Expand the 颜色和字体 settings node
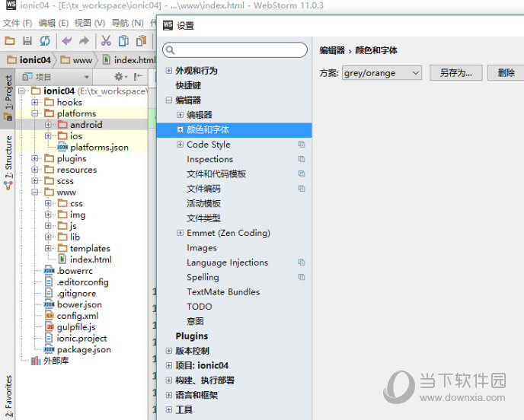The width and height of the screenshot is (524, 420). 180,129
